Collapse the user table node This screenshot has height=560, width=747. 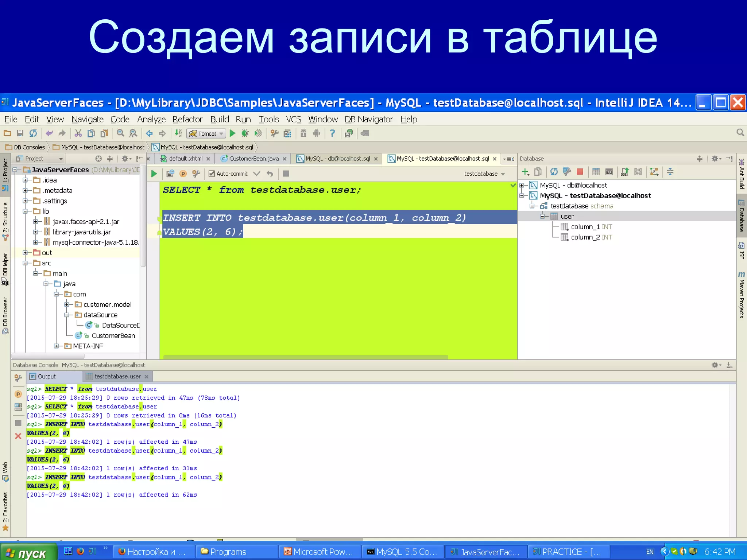pyautogui.click(x=542, y=216)
